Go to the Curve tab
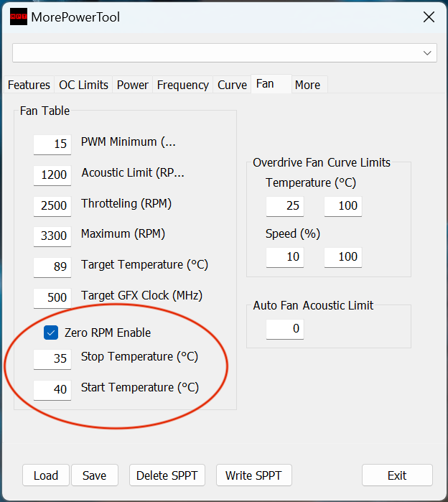Viewport: 448px width, 502px height. point(232,85)
